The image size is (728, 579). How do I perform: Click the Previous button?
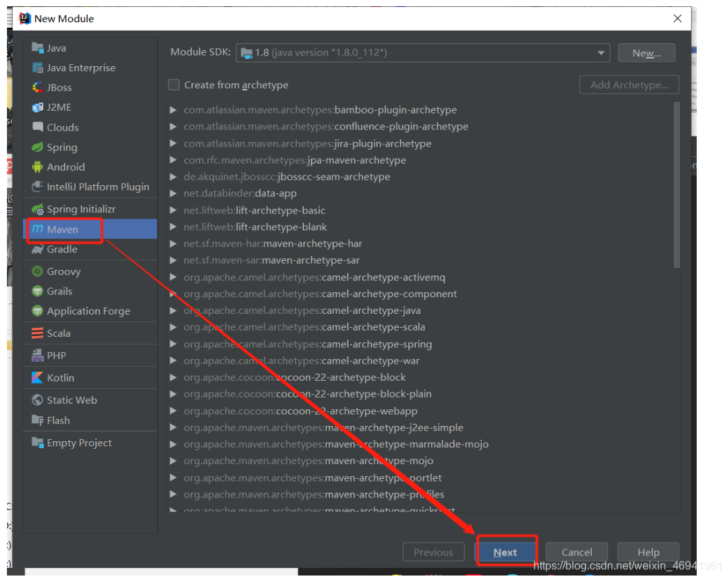point(433,552)
